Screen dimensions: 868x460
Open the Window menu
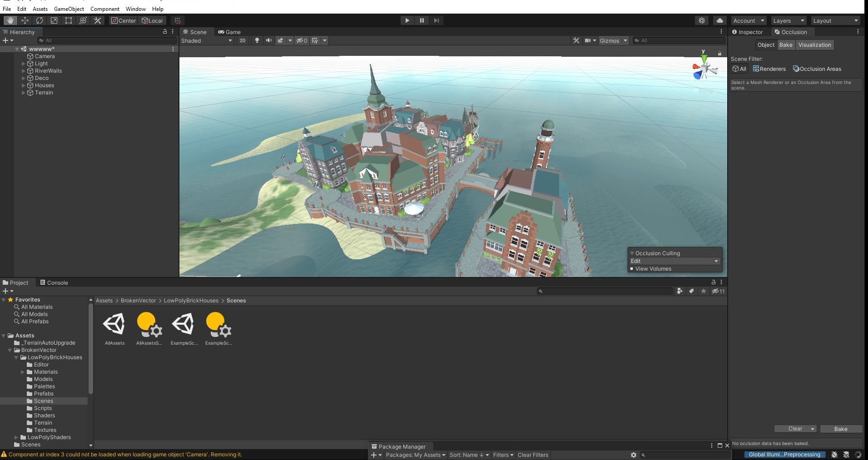pos(136,9)
